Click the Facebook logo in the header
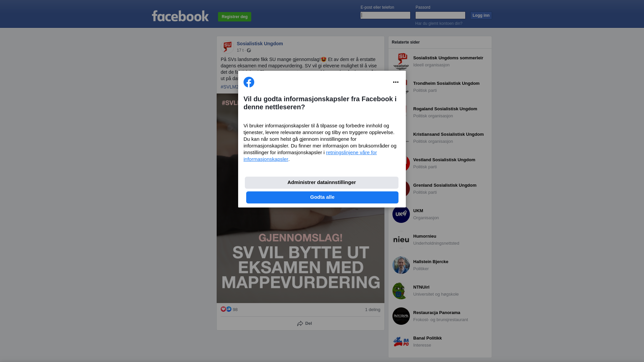This screenshot has width=644, height=362. pyautogui.click(x=180, y=16)
